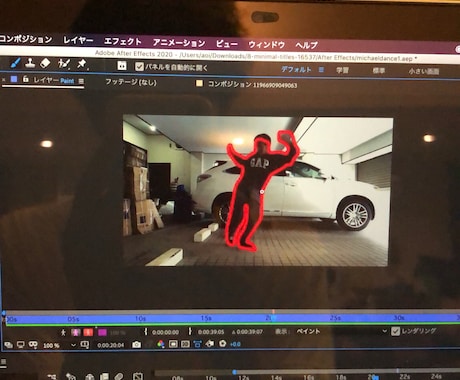460x380 pixels.
Task: Toggle the layer viewer lock icon
Action: (25, 79)
